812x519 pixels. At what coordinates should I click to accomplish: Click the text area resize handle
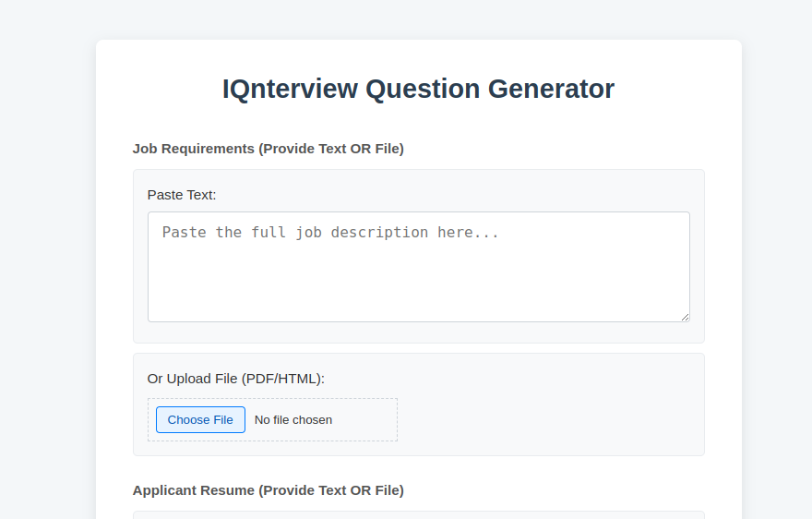tap(685, 317)
